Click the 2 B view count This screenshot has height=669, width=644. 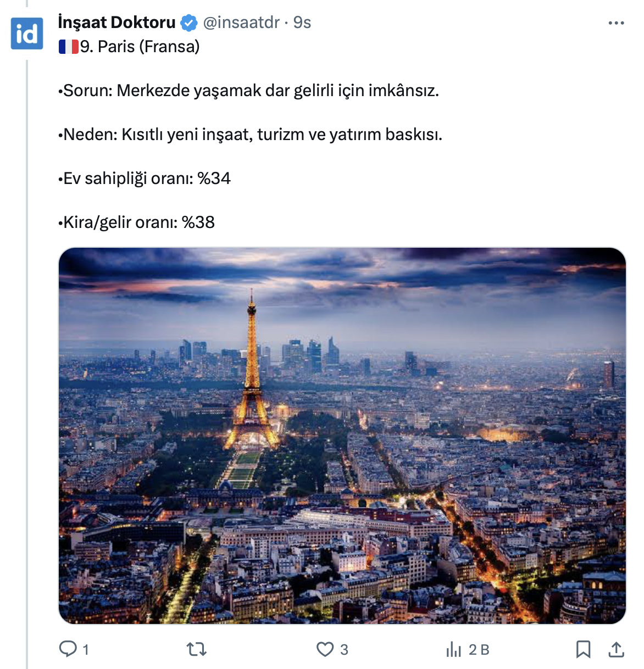(479, 650)
